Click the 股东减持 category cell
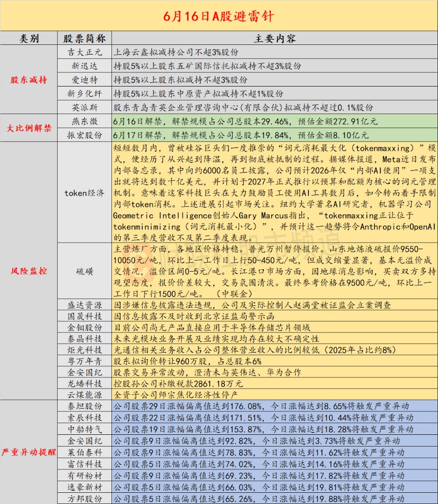This screenshot has height=504, width=438. point(29,79)
